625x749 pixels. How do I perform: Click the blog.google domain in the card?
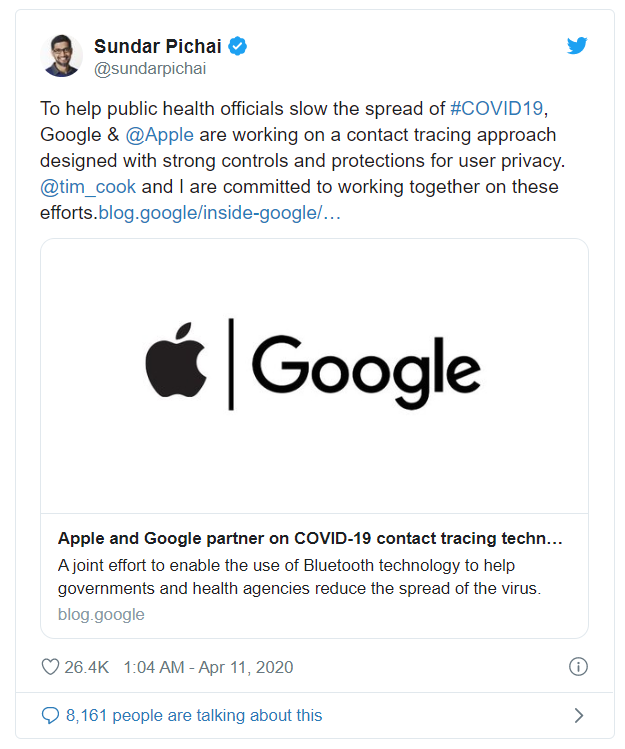(101, 614)
